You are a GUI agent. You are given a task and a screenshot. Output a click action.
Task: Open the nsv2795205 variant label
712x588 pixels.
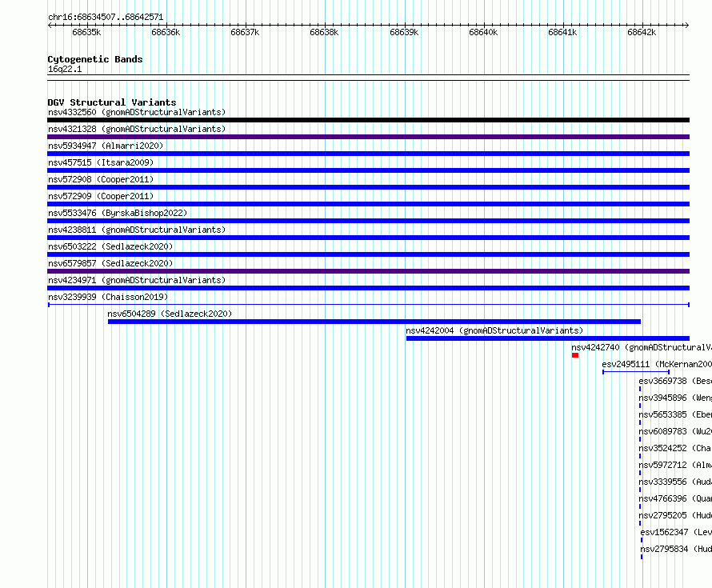click(674, 515)
